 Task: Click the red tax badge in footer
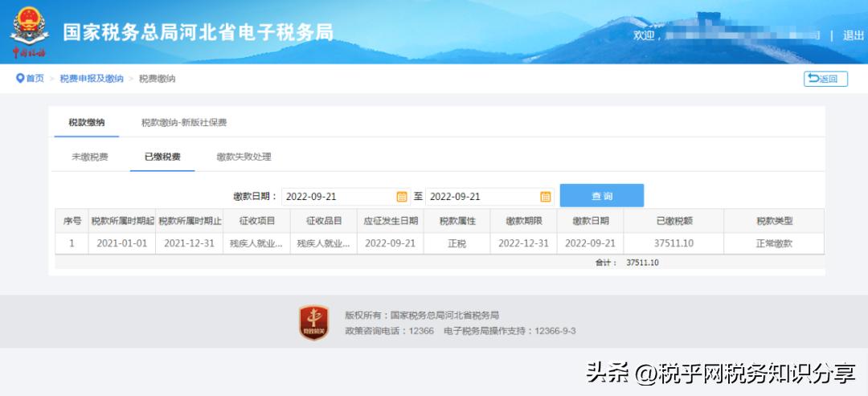[x=314, y=322]
